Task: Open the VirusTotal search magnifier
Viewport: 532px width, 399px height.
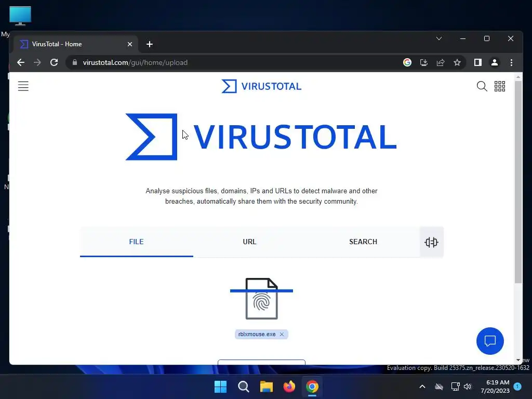Action: point(482,86)
